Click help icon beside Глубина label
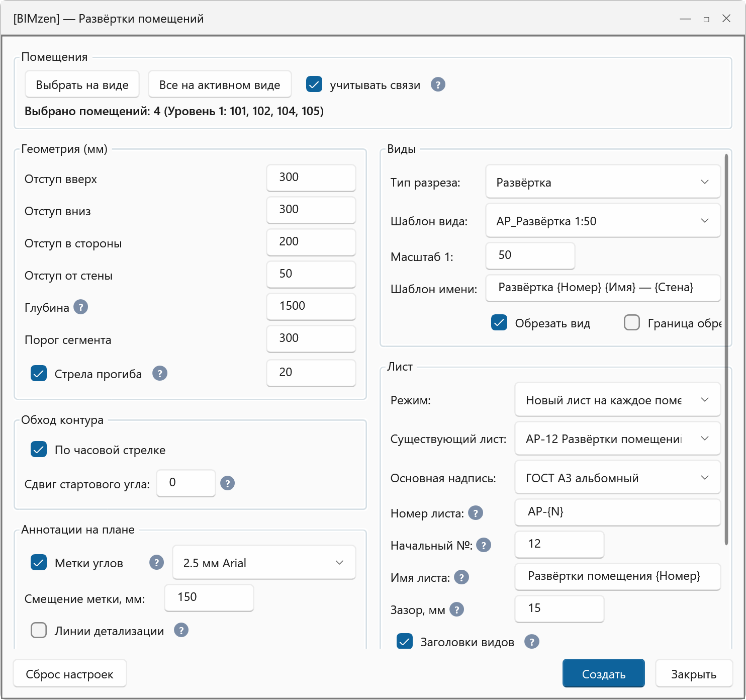 [80, 307]
